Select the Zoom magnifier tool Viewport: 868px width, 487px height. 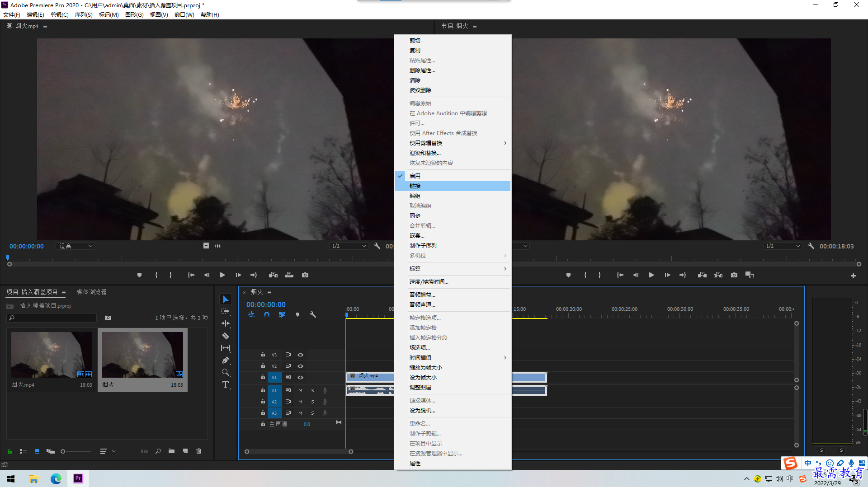[226, 372]
